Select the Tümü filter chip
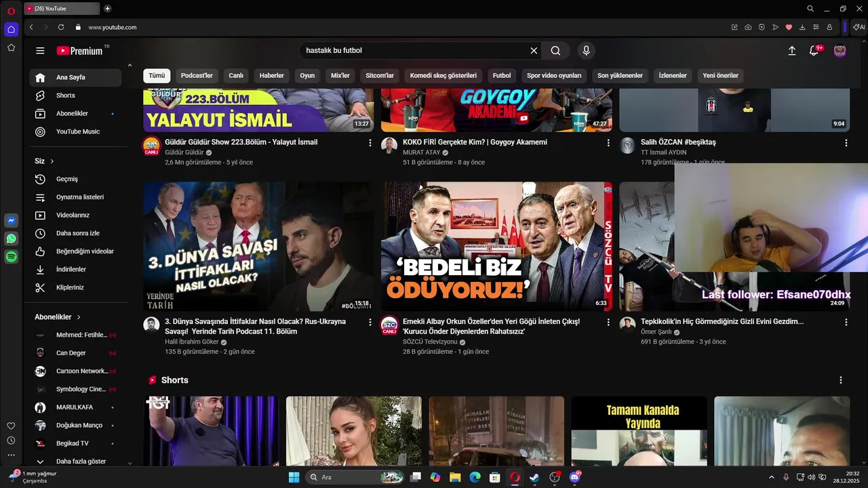Screen dimensions: 868x488 click(157, 75)
